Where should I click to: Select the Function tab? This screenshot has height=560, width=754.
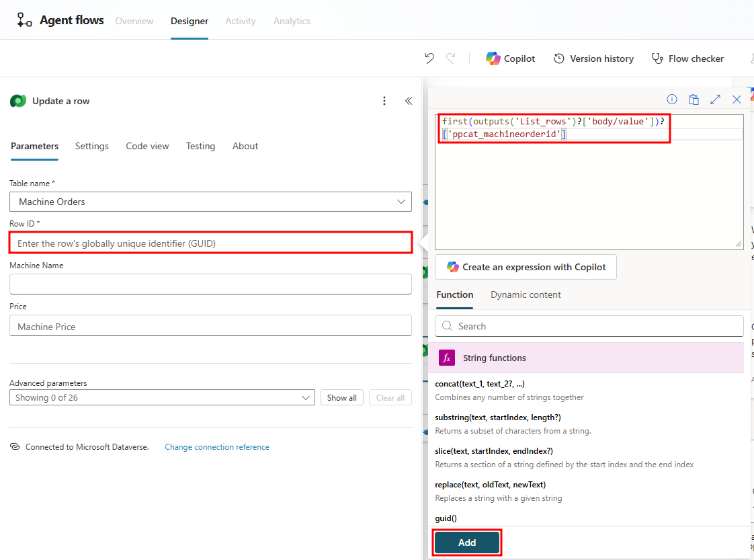(x=455, y=295)
